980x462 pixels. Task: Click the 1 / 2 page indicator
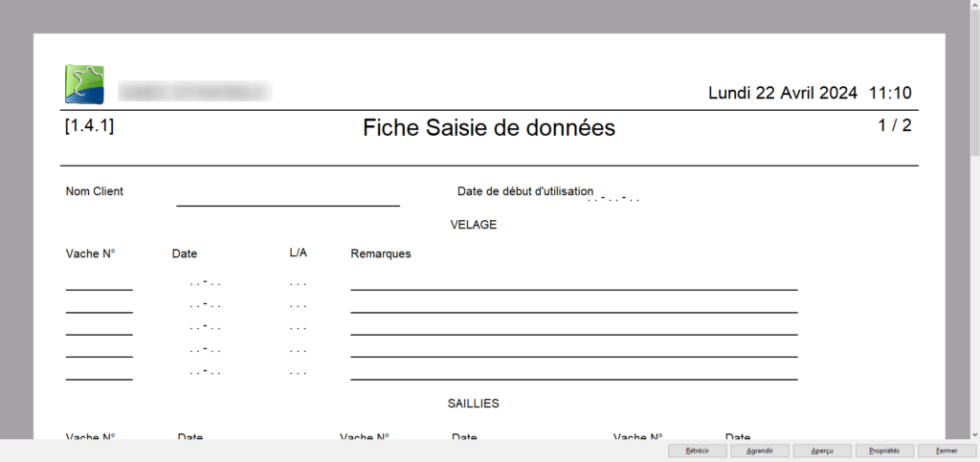click(895, 125)
